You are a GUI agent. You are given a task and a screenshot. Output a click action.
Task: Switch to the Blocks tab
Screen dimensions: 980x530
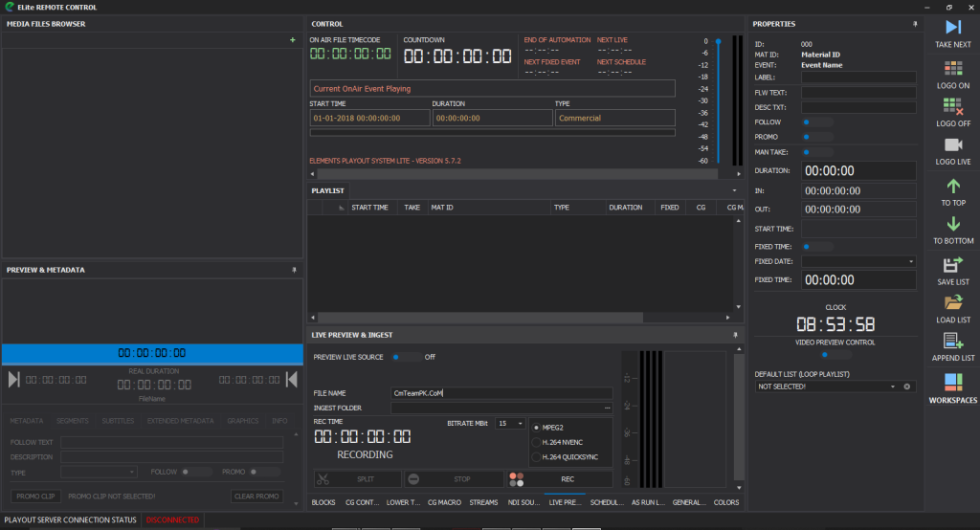point(323,502)
